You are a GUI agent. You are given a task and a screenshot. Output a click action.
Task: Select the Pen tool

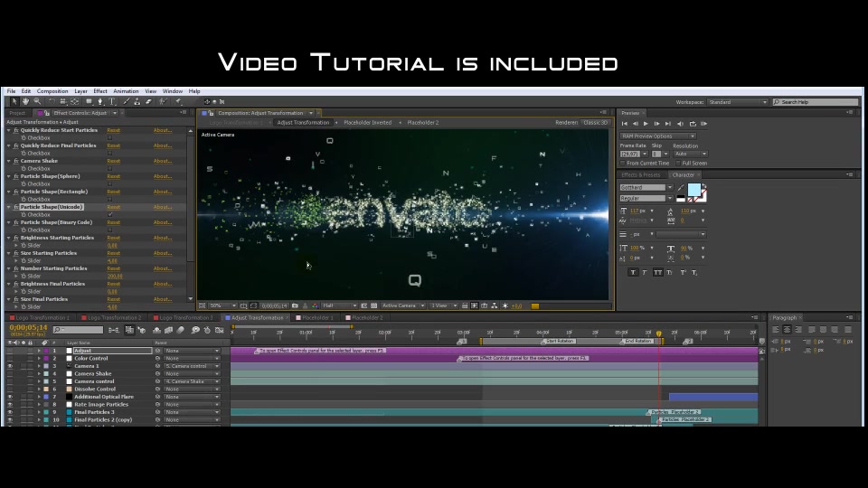tap(100, 102)
